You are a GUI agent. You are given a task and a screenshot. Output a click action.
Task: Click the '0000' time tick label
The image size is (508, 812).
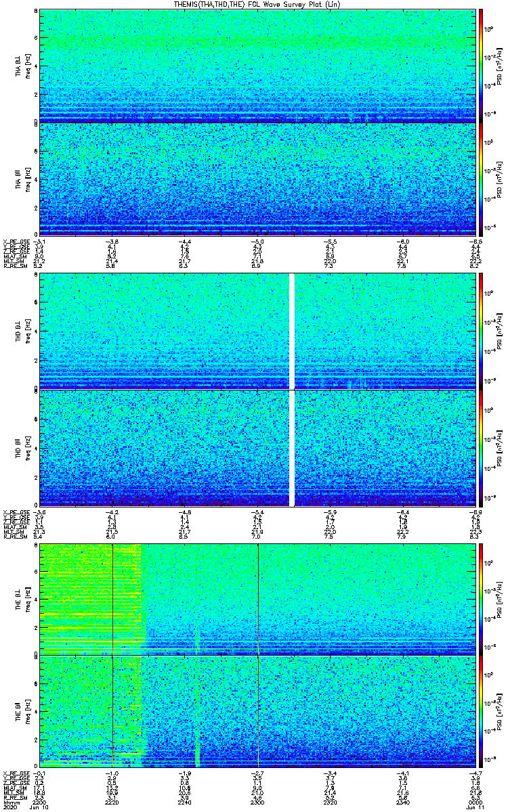[x=475, y=803]
